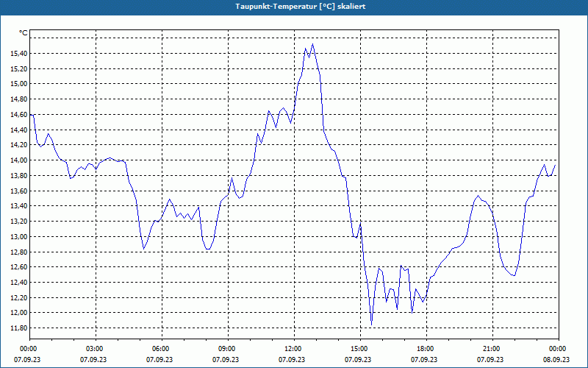
Task: Select the 07.09.23 date beneath 09:00
Action: (x=226, y=359)
